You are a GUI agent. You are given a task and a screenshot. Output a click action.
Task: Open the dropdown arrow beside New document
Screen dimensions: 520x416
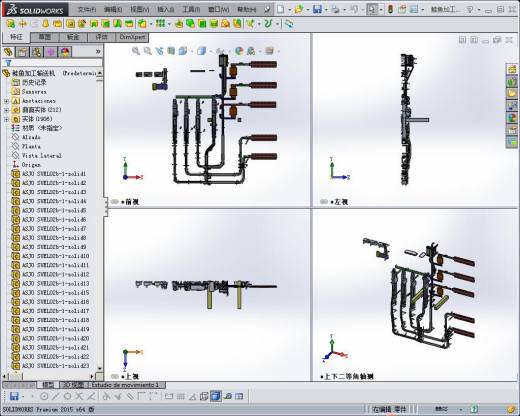click(289, 10)
